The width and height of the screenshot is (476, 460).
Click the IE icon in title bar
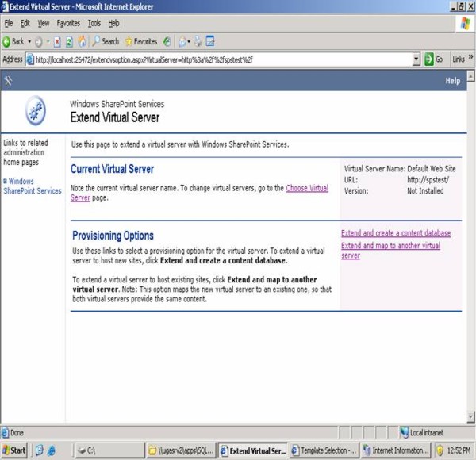pos(5,6)
